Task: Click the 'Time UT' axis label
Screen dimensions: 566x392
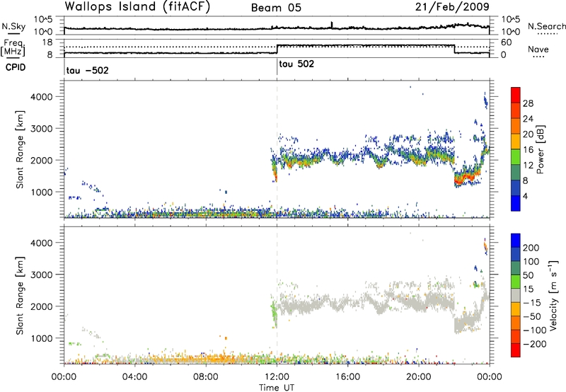Action: [277, 388]
